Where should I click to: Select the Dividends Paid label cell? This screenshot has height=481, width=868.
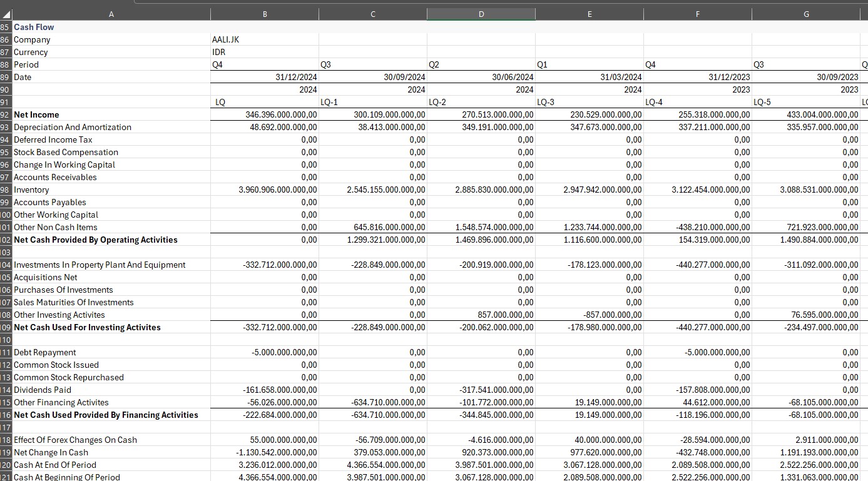tap(43, 390)
